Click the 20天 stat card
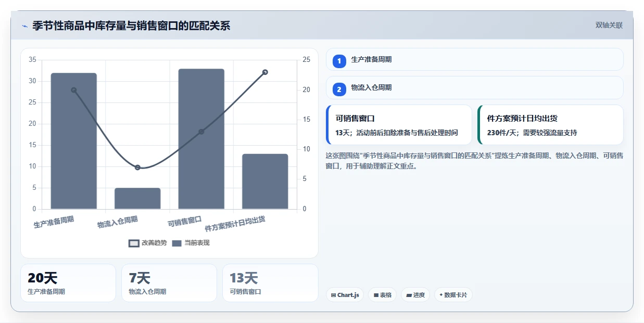This screenshot has width=644, height=323. 68,283
